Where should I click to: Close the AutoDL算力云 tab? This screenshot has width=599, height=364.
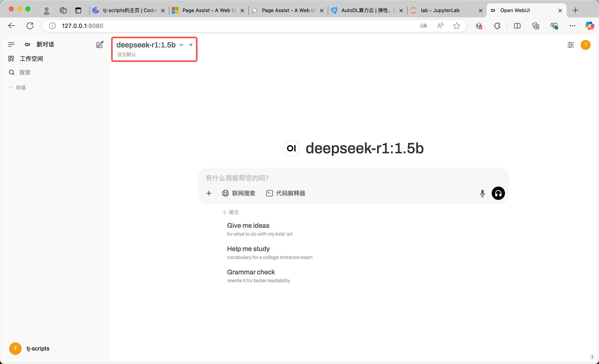tap(401, 10)
